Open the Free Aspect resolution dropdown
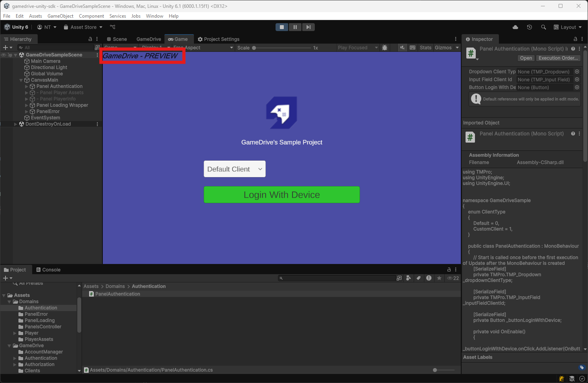This screenshot has width=588, height=383. point(200,48)
